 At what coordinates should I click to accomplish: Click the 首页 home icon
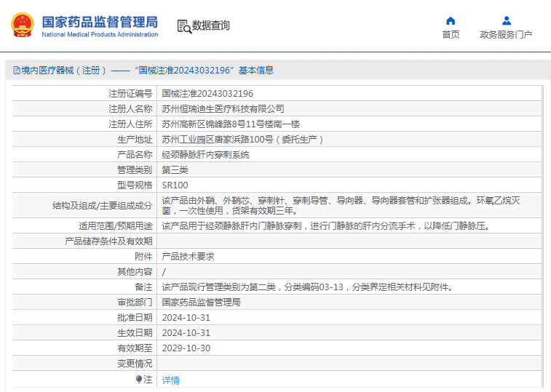451,21
